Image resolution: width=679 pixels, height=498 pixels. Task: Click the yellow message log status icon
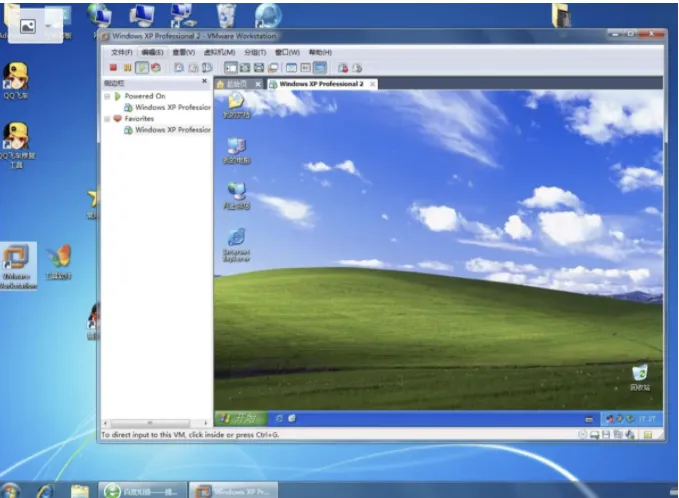tap(648, 434)
